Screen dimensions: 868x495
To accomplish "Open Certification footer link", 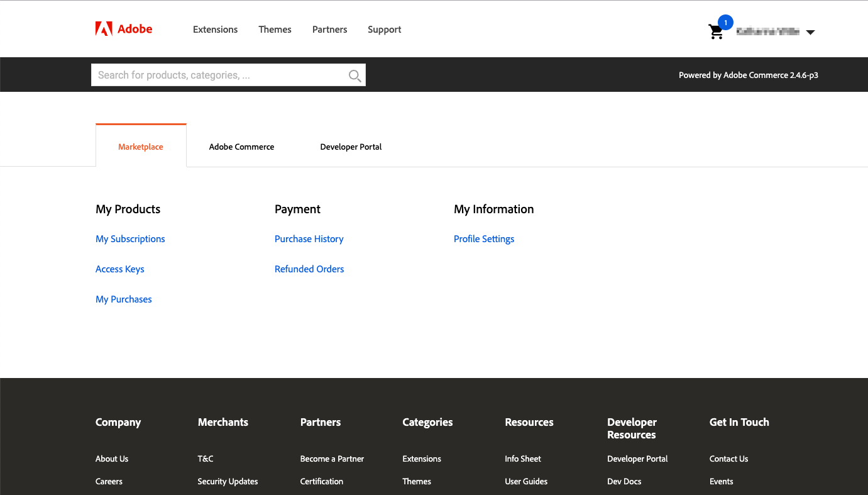I will click(x=322, y=481).
